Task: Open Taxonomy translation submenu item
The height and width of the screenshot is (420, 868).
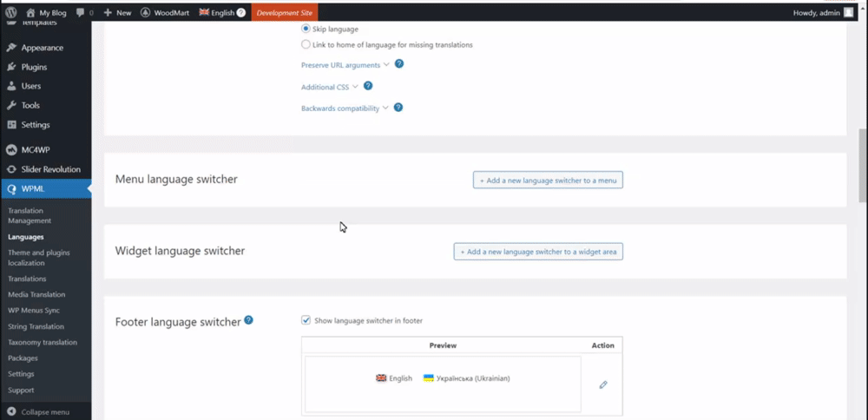Action: [x=43, y=343]
